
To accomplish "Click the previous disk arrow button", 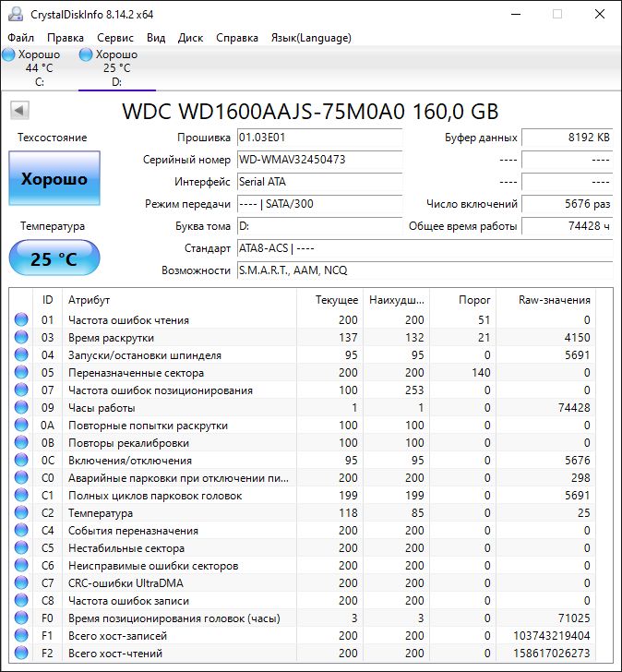I will [18, 111].
